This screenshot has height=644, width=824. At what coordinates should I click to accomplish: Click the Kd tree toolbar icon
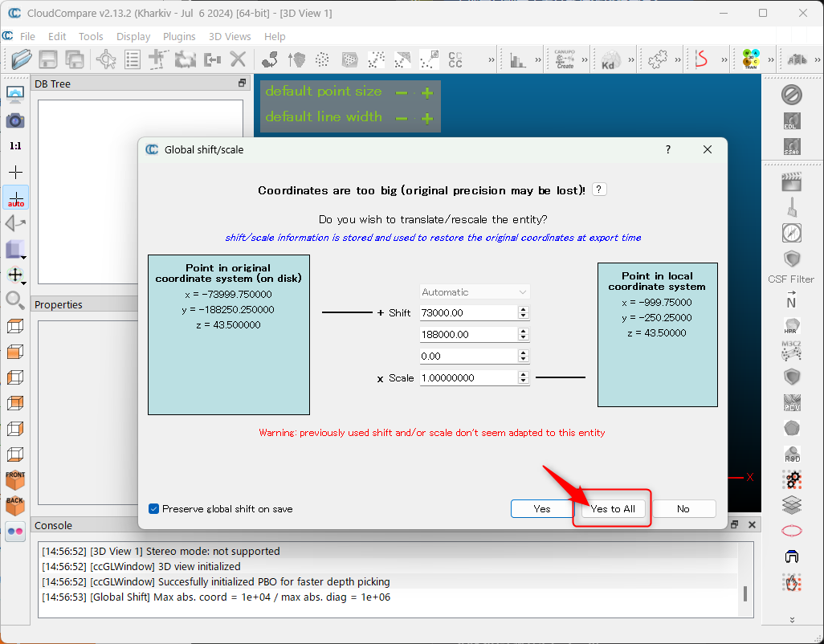(x=608, y=59)
